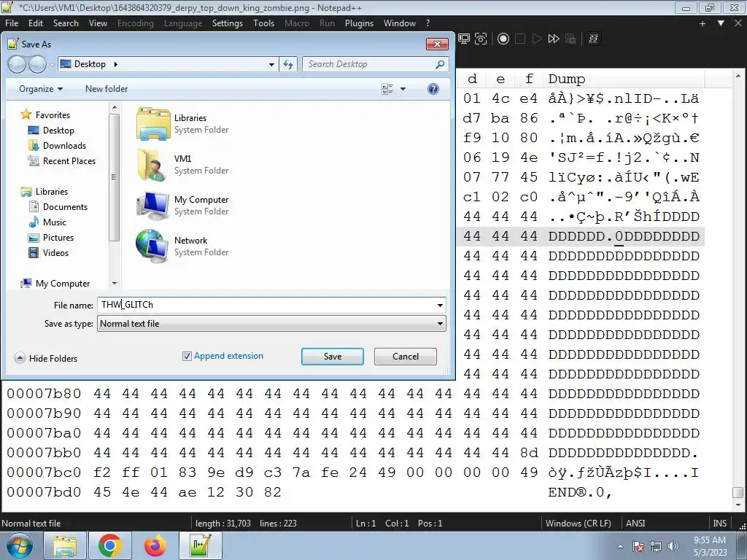Select the My Computer folder icon

pos(152,206)
